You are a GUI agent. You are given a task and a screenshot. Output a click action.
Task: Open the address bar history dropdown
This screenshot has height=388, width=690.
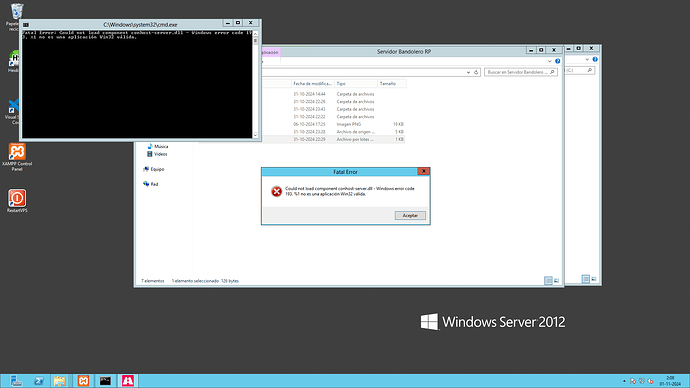tap(468, 72)
